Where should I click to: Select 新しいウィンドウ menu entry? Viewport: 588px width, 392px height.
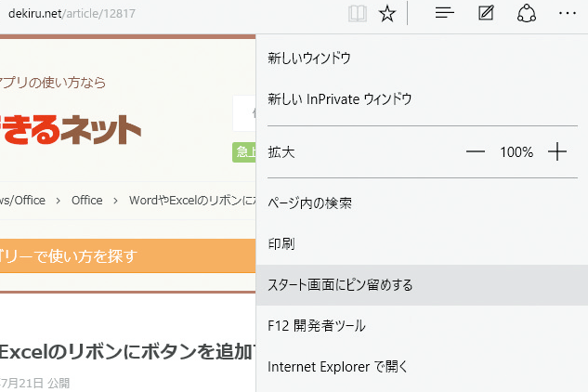(422, 59)
